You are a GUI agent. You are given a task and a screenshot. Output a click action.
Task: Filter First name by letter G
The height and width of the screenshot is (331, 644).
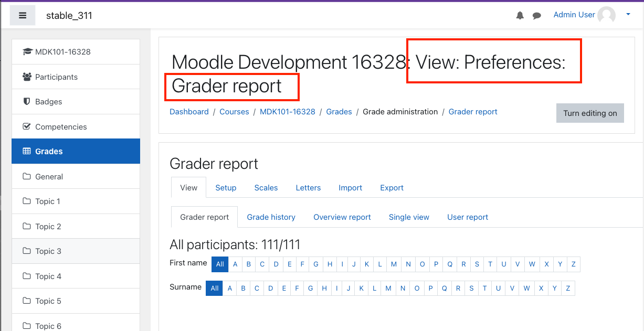pyautogui.click(x=316, y=264)
